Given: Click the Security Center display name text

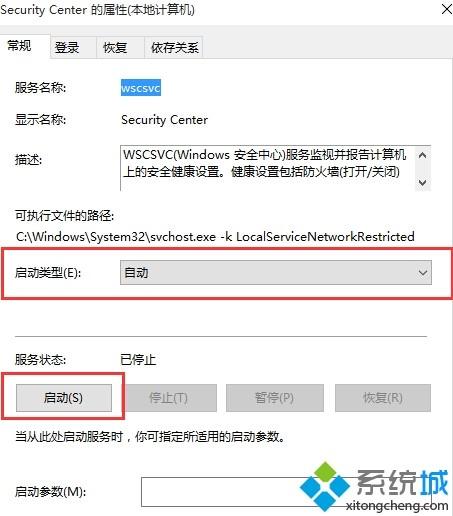Looking at the screenshot, I should click(164, 120).
